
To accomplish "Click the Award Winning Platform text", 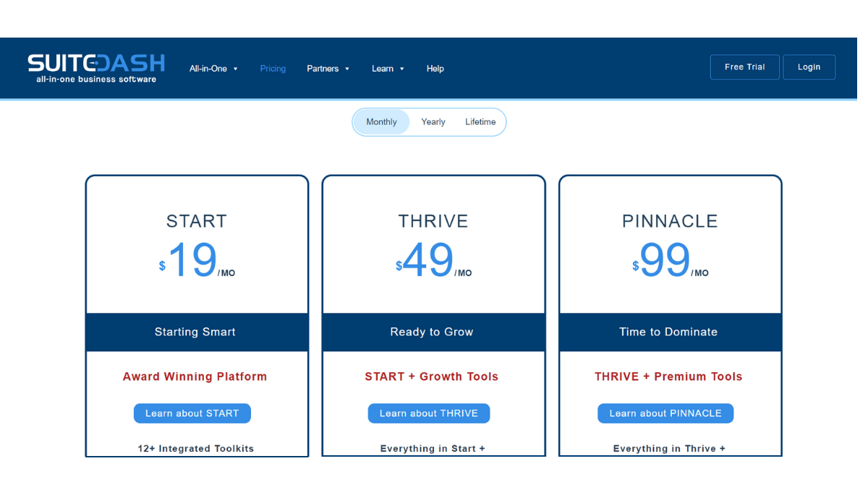I will (x=195, y=376).
